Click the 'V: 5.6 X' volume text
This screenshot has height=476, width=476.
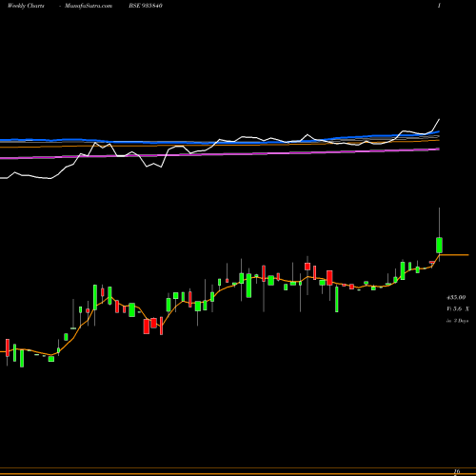458,309
